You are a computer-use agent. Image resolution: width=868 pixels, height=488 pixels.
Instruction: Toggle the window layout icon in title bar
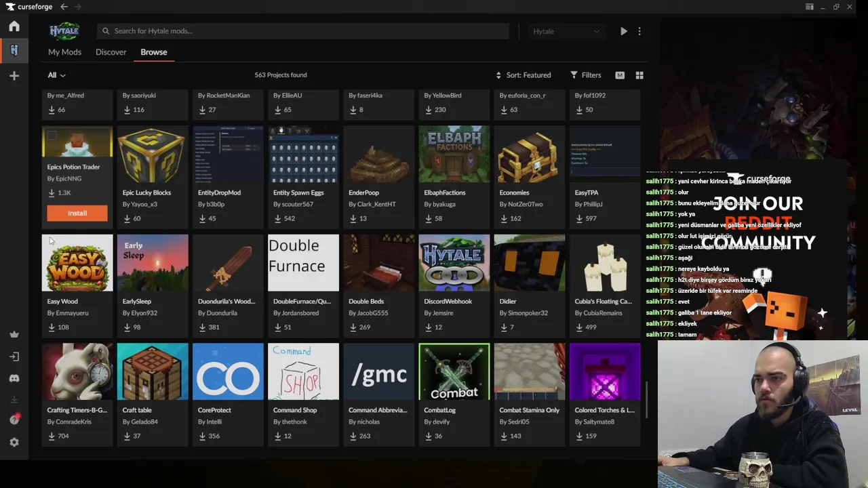[810, 7]
